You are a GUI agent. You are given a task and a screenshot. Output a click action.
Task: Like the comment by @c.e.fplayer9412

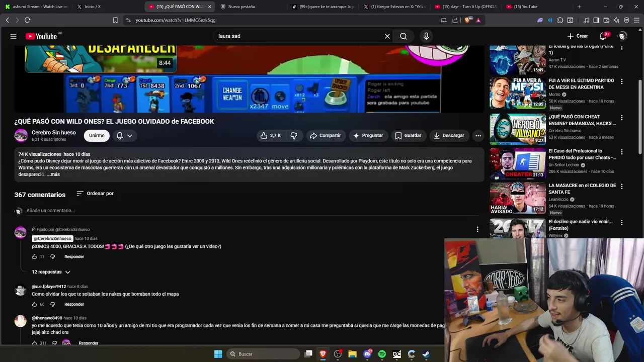[35, 304]
